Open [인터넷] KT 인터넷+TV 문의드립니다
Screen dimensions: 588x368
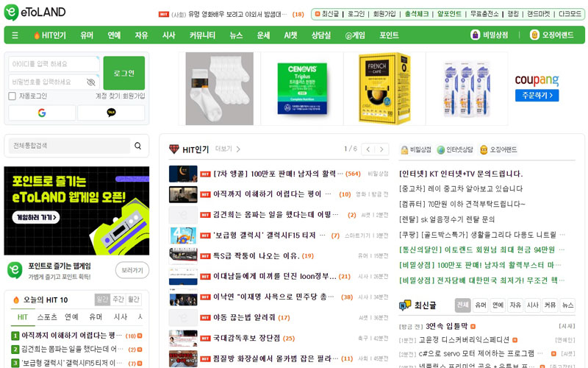pyautogui.click(x=461, y=174)
